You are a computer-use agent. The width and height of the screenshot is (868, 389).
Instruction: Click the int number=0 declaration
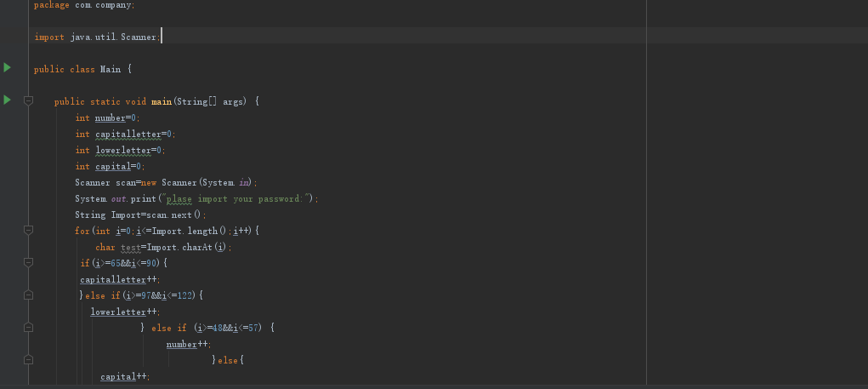(108, 118)
